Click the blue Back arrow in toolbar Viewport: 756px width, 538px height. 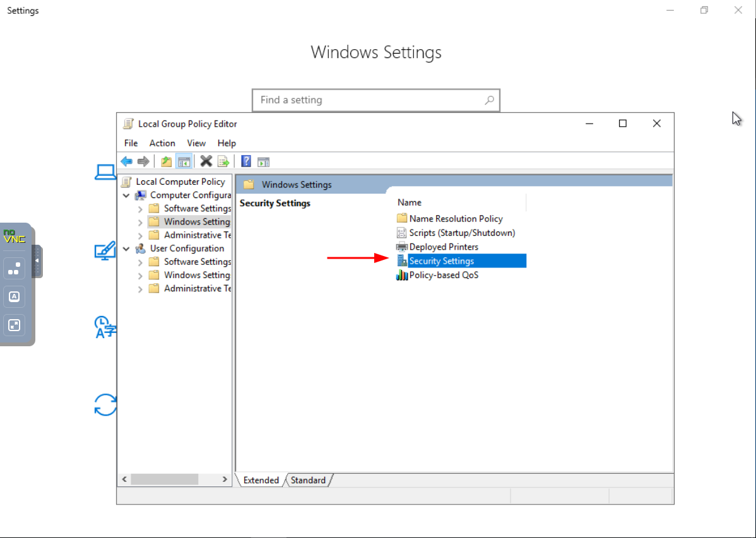coord(127,161)
